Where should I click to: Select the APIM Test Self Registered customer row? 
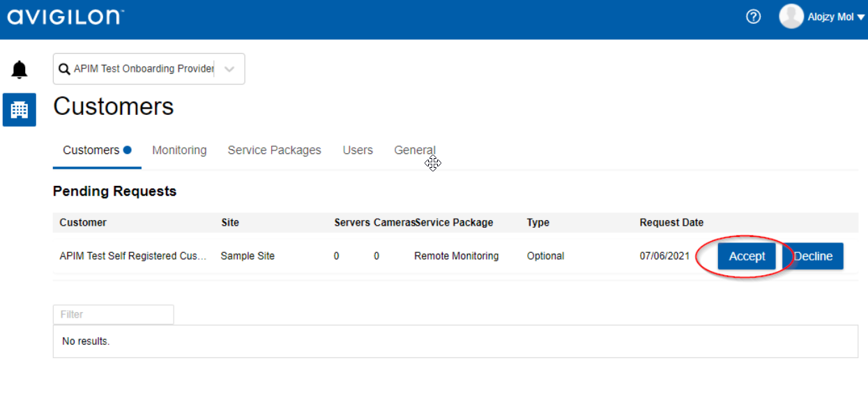[133, 256]
